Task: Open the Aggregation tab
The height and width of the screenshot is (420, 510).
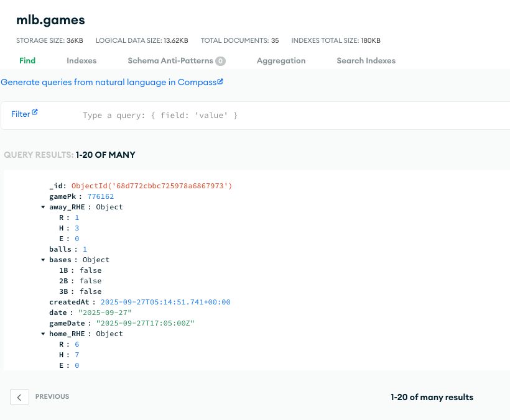Action: (x=281, y=61)
